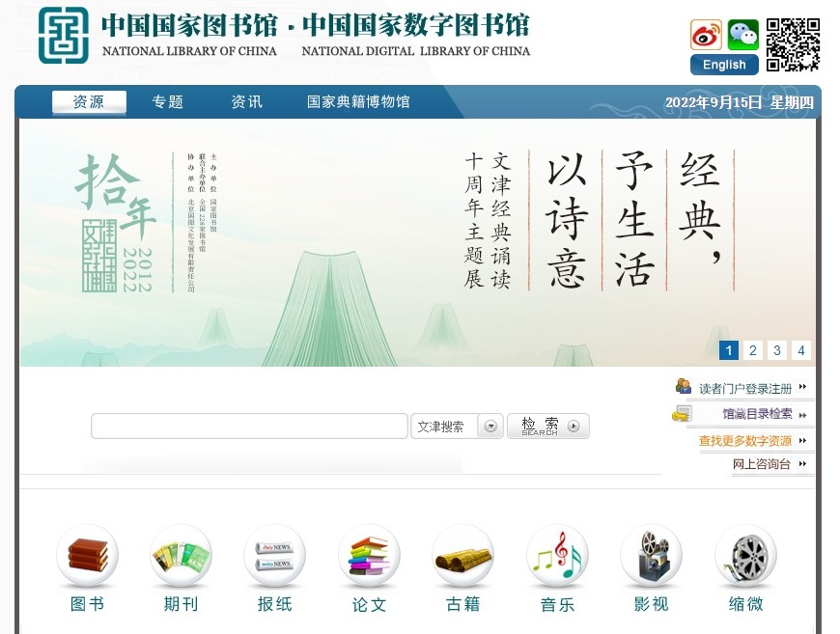This screenshot has height=634, width=840.
Task: Open the 报纸 newspapers icon
Action: (x=275, y=555)
